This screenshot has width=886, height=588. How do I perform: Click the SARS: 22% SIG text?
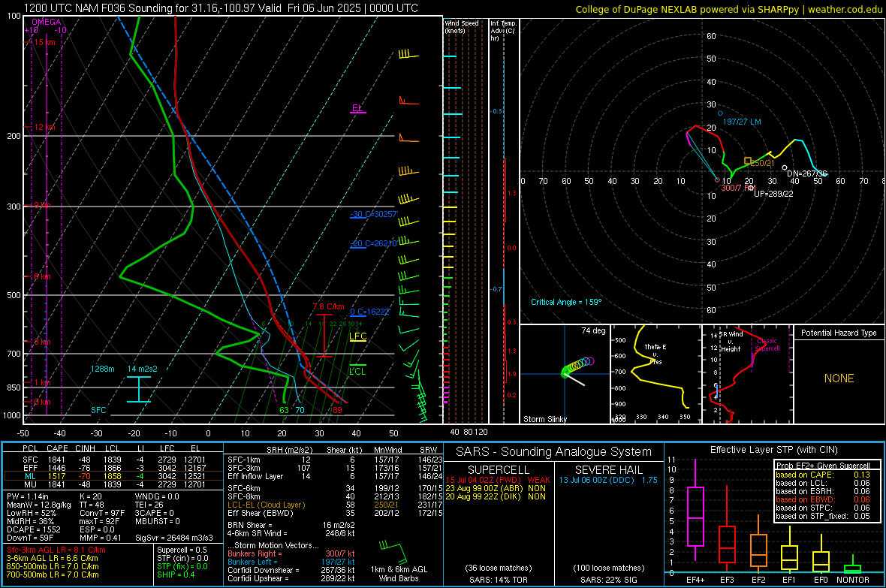pos(608,580)
